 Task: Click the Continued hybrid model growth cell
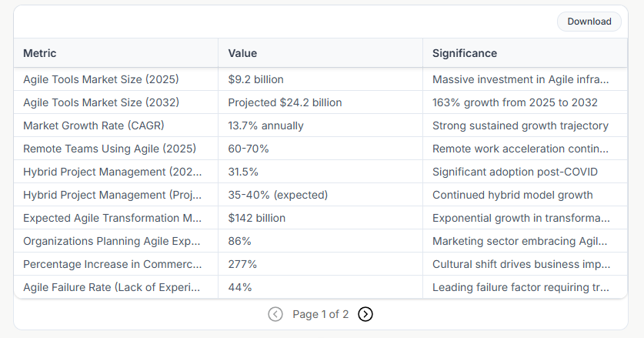512,195
